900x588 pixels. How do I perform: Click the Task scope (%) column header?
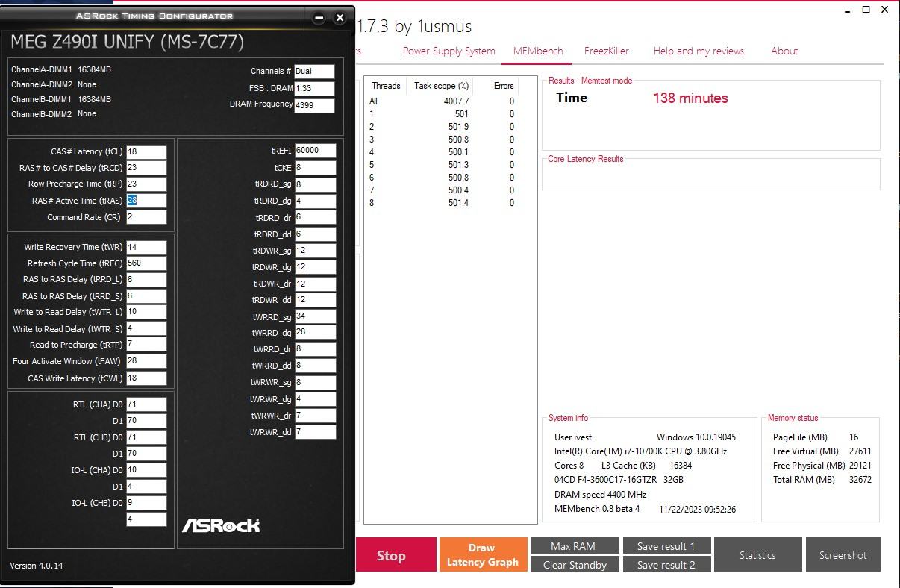click(x=440, y=86)
